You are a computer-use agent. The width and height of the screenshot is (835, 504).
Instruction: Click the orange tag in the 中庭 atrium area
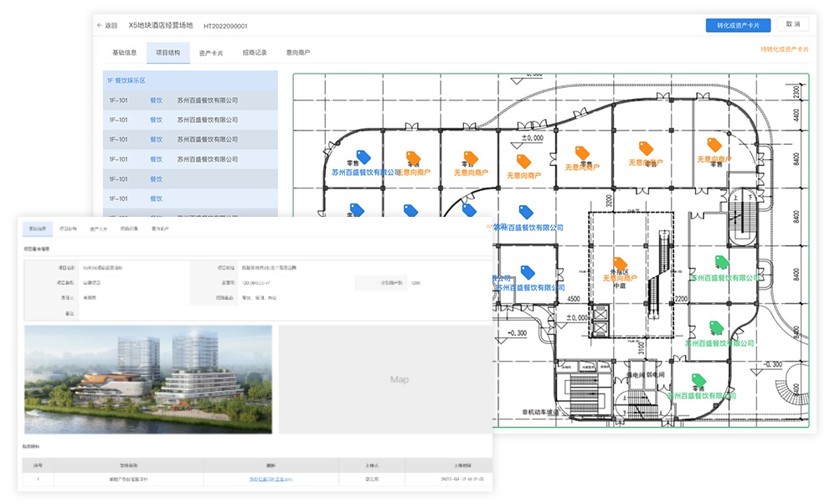tap(620, 264)
